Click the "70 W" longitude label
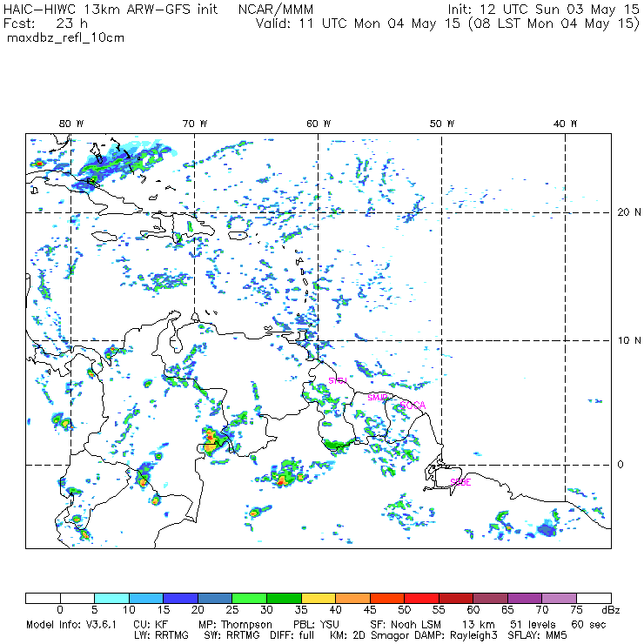 pyautogui.click(x=195, y=124)
